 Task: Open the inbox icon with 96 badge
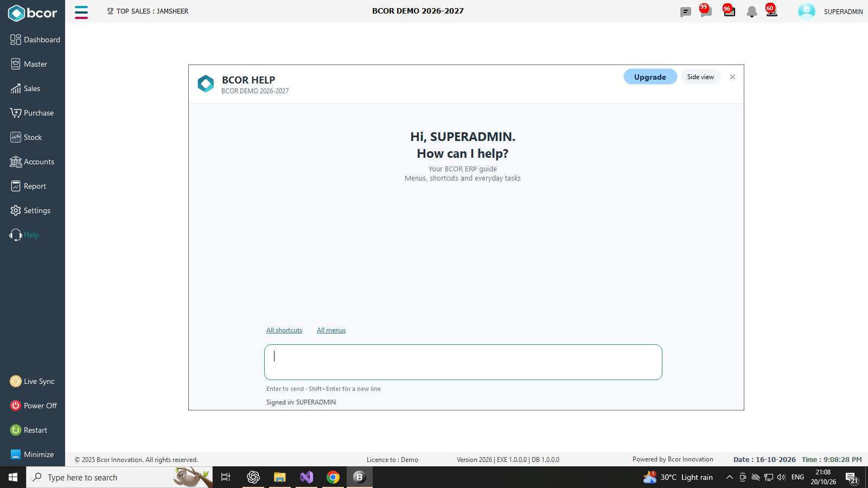[729, 11]
